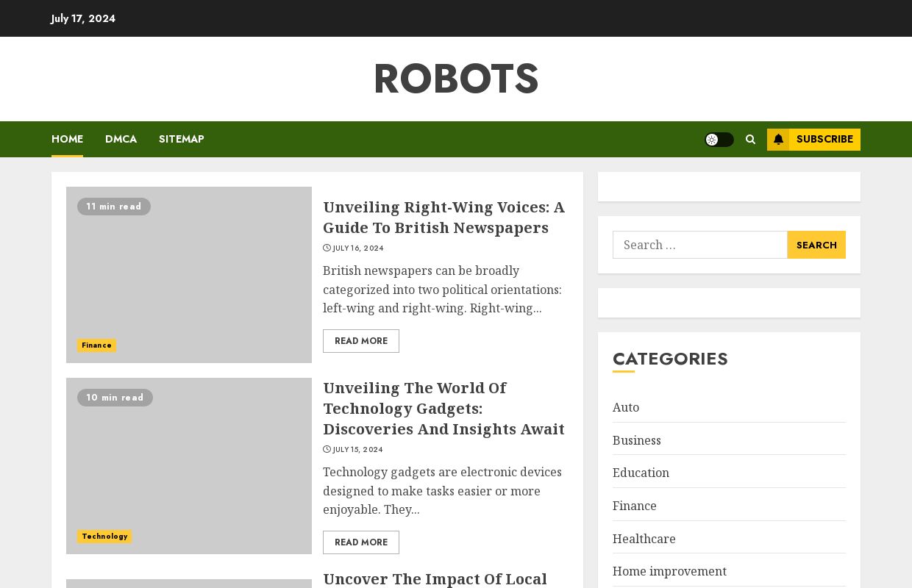The image size is (912, 588).
Task: Click the first article's placeholder thumbnail
Action: 189,275
